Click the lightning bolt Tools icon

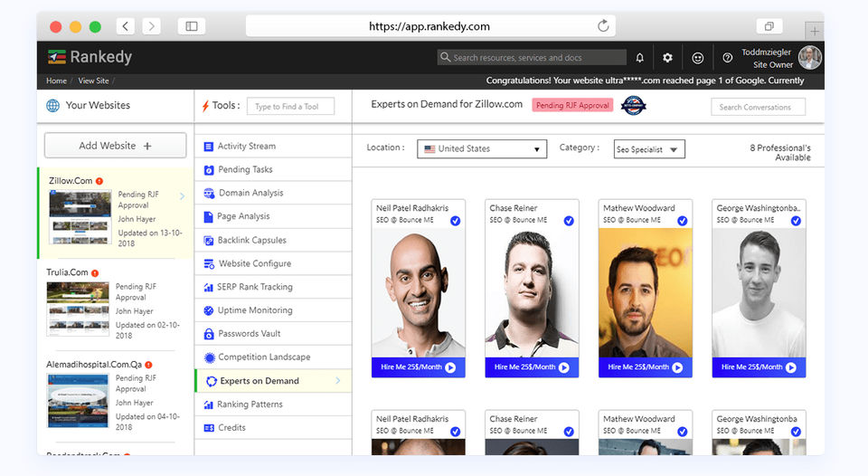pyautogui.click(x=205, y=106)
